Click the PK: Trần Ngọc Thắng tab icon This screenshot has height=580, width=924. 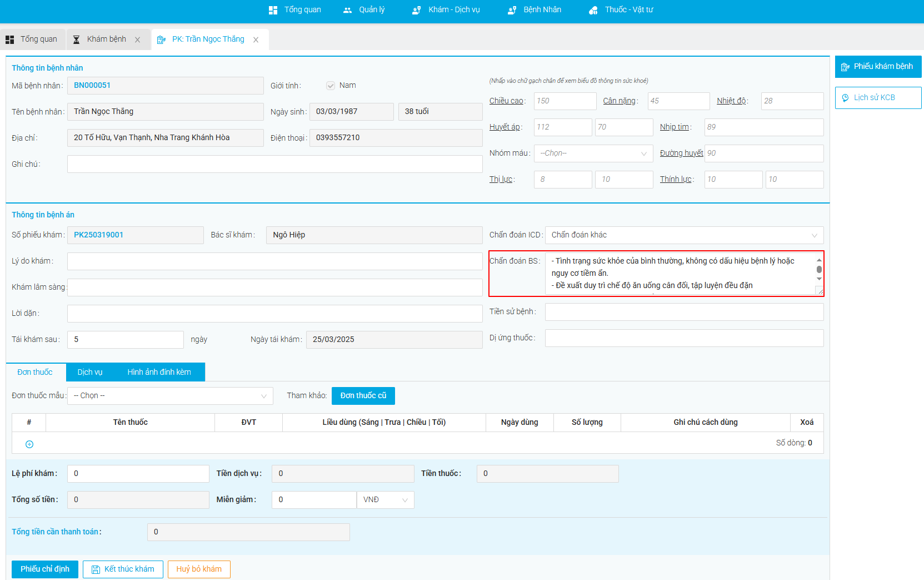pyautogui.click(x=161, y=39)
